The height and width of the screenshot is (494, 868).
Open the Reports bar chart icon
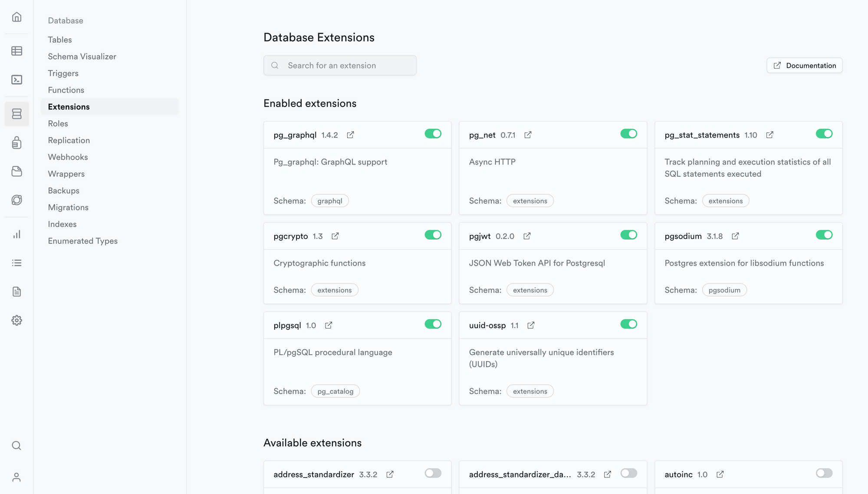pos(16,234)
